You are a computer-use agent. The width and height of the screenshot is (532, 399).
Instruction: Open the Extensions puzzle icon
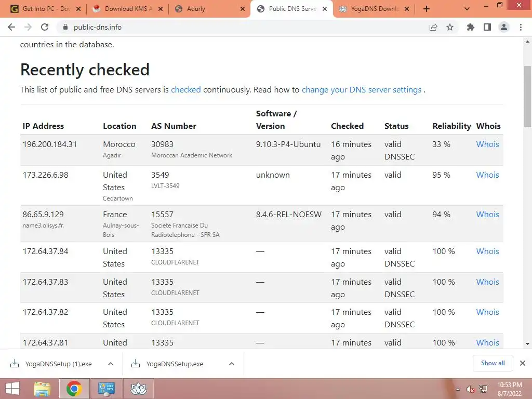tap(471, 27)
